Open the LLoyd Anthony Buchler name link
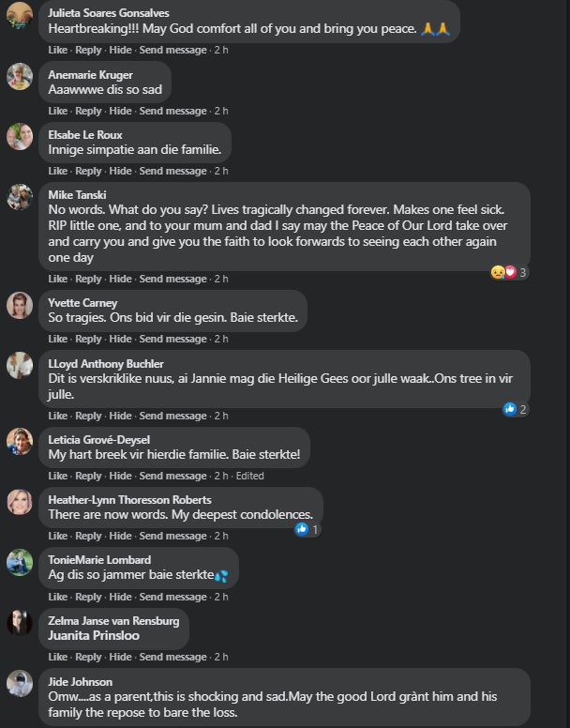 point(106,364)
